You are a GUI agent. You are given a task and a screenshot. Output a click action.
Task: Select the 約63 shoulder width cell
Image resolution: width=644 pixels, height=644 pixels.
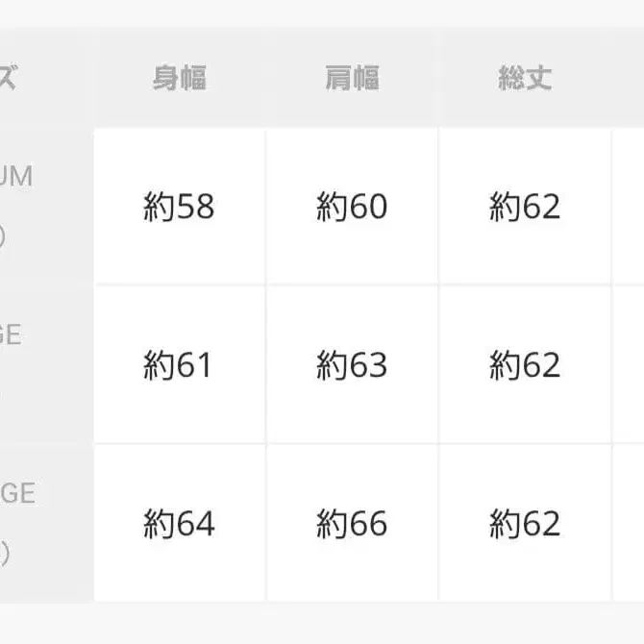[x=352, y=365]
